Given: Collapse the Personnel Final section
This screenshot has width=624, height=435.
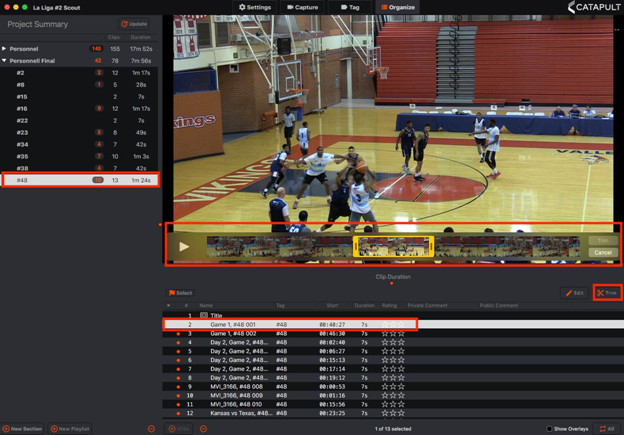Looking at the screenshot, I should tap(5, 60).
